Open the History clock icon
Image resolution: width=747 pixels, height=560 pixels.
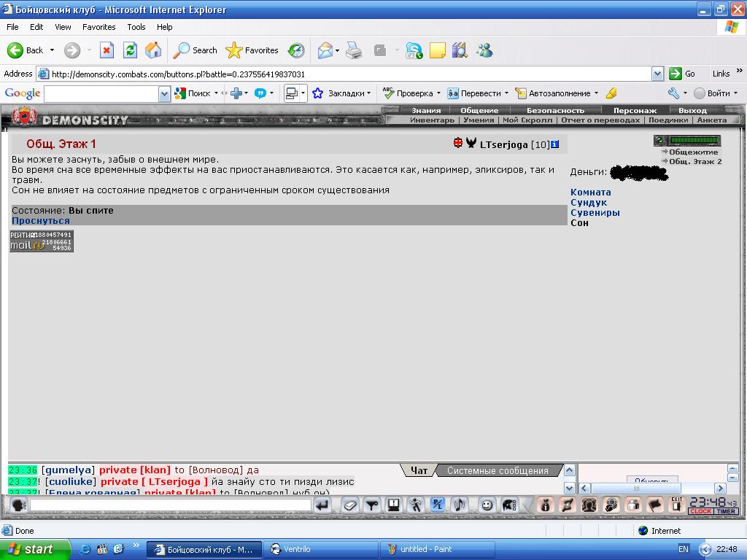296,50
